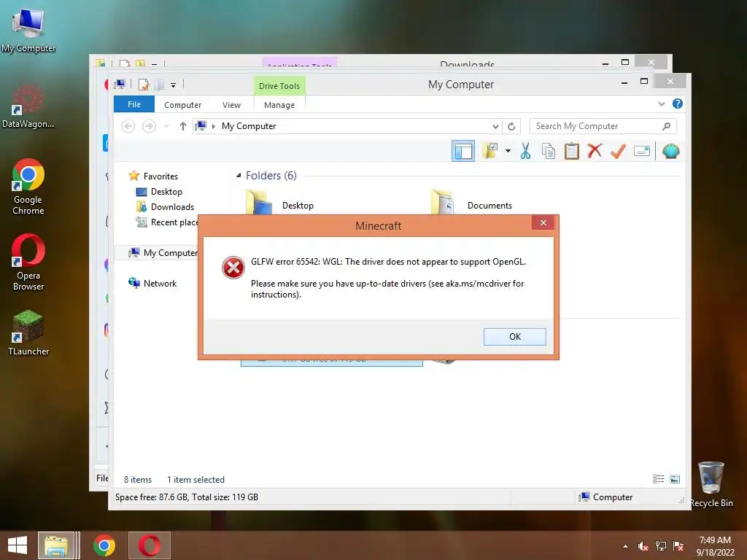This screenshot has height=560, width=747.
Task: Click the orange checkmark Properties icon
Action: (x=618, y=152)
